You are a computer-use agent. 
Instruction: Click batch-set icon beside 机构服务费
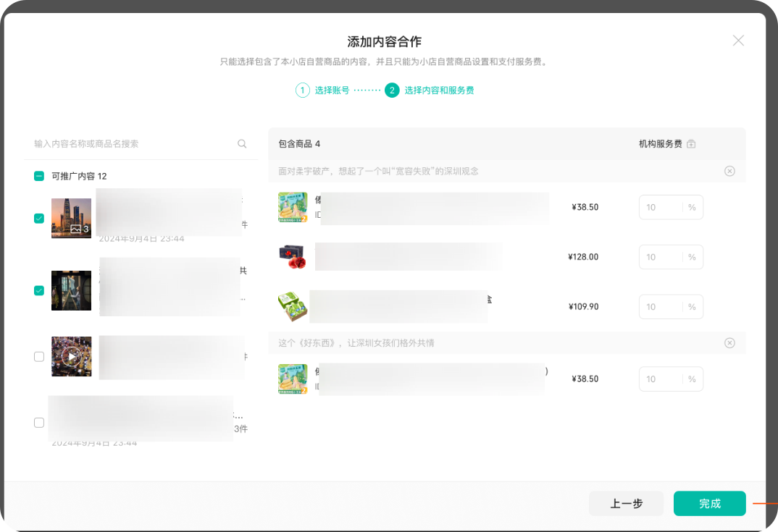tap(691, 144)
